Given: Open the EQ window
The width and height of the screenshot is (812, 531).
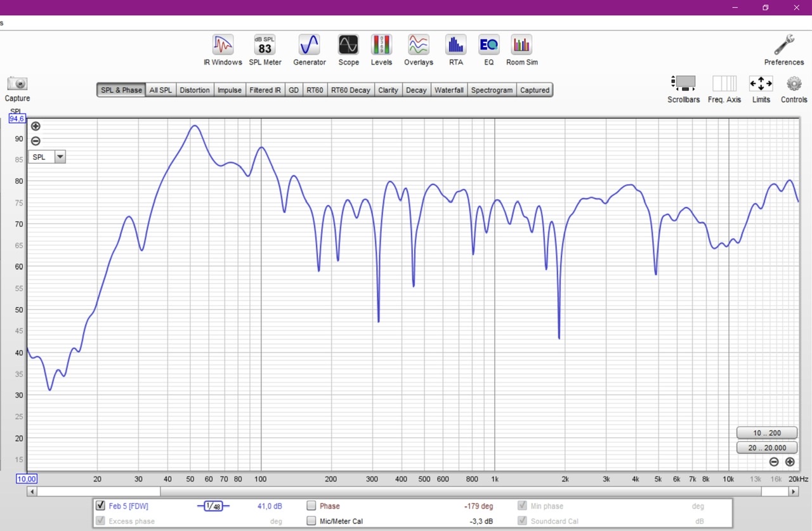Looking at the screenshot, I should click(x=488, y=45).
